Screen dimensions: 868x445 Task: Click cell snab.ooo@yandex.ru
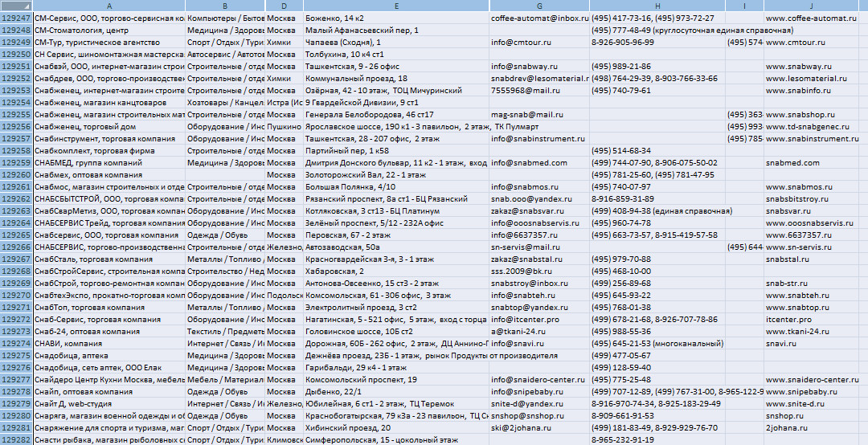coord(540,198)
